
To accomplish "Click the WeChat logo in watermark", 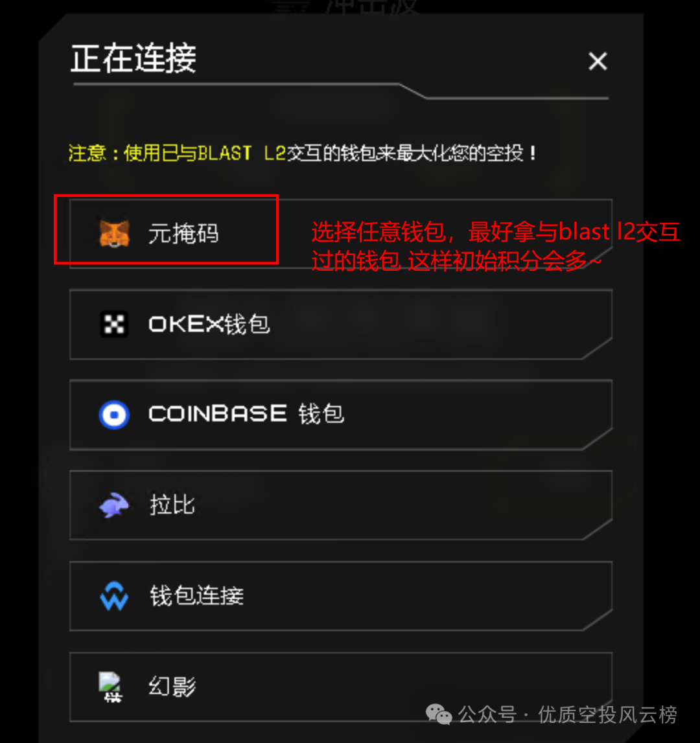I will (439, 714).
